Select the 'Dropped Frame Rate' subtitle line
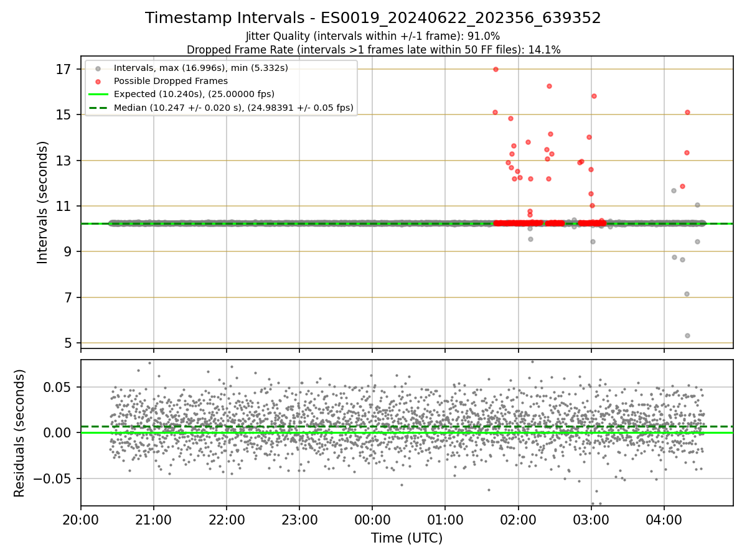 374,50
